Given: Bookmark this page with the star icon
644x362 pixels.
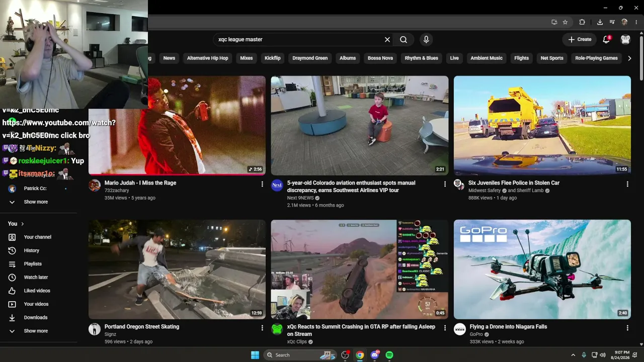Looking at the screenshot, I should click(565, 22).
